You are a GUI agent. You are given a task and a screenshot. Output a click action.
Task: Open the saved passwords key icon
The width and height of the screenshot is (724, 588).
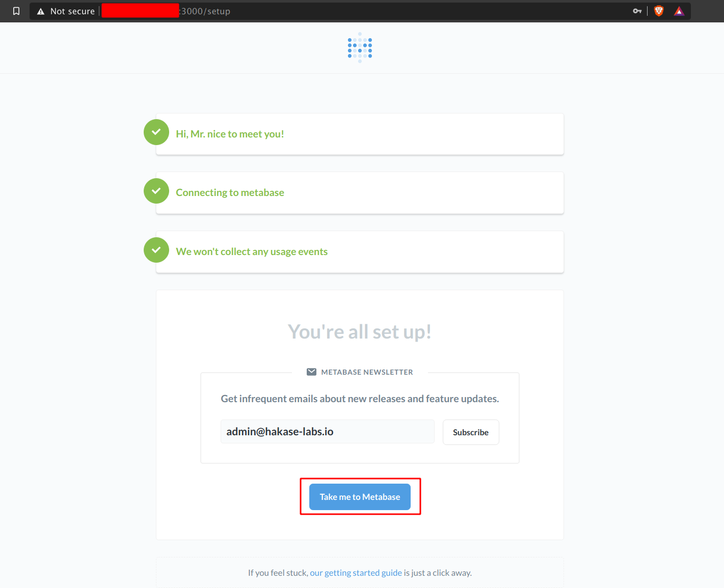637,11
